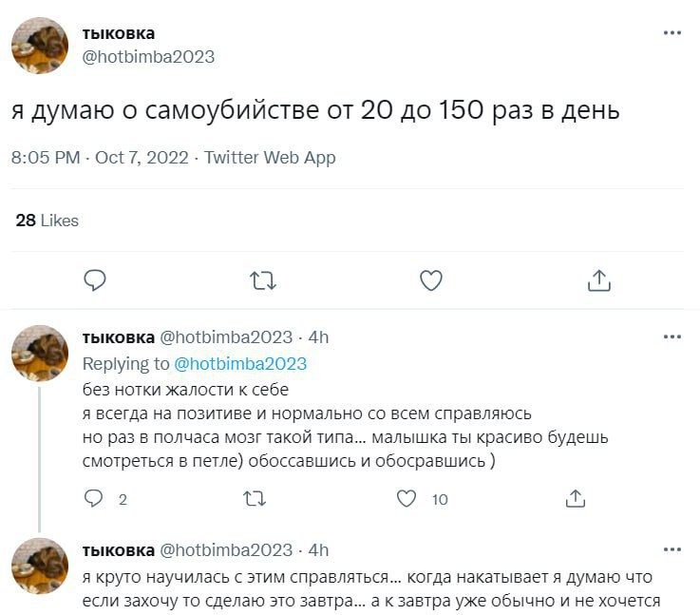
Task: Click the Twitter Web App source link
Action: pos(270,158)
